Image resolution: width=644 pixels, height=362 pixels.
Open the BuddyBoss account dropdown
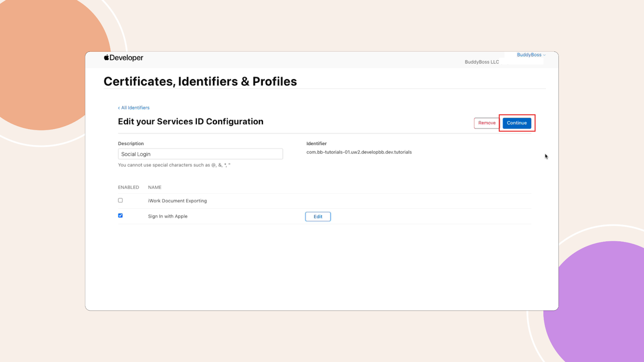point(531,55)
